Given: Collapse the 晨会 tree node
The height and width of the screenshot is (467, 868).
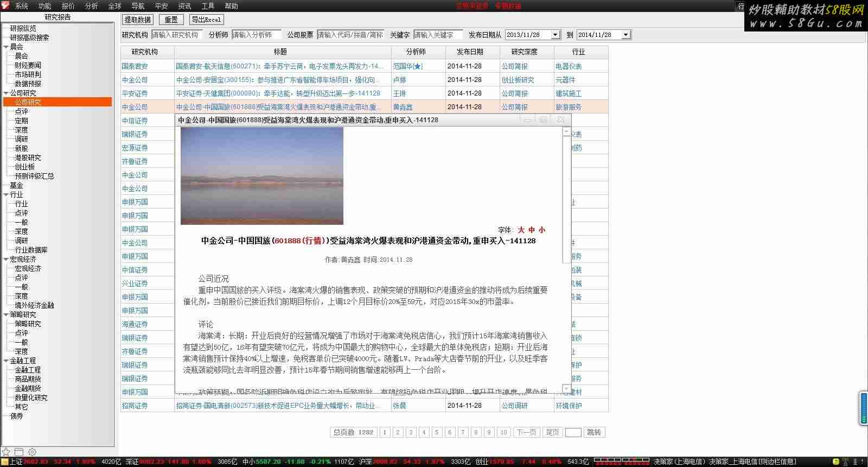Looking at the screenshot, I should [6, 47].
